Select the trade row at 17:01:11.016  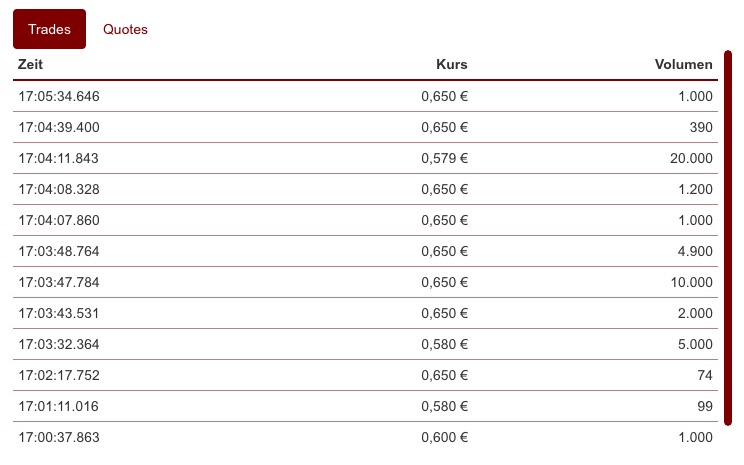[x=365, y=406]
